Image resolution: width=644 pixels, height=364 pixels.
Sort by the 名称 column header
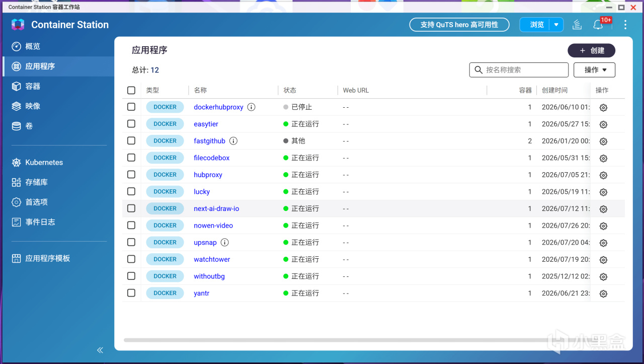[200, 90]
